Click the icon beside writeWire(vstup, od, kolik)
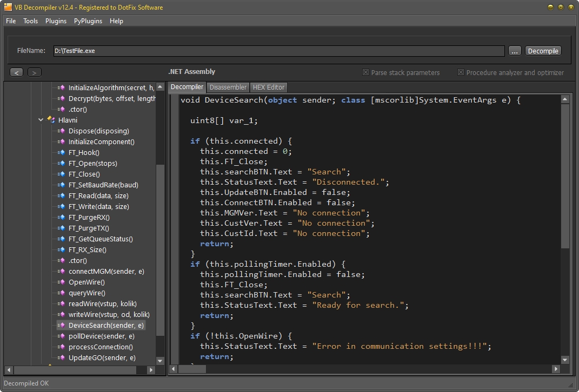Screen dimensions: 579x392 tap(61, 315)
